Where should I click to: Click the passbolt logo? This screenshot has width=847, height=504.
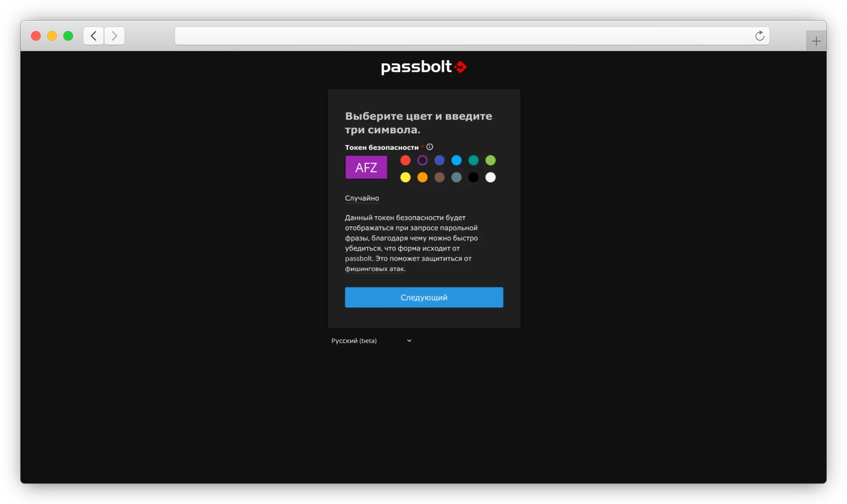(x=424, y=67)
